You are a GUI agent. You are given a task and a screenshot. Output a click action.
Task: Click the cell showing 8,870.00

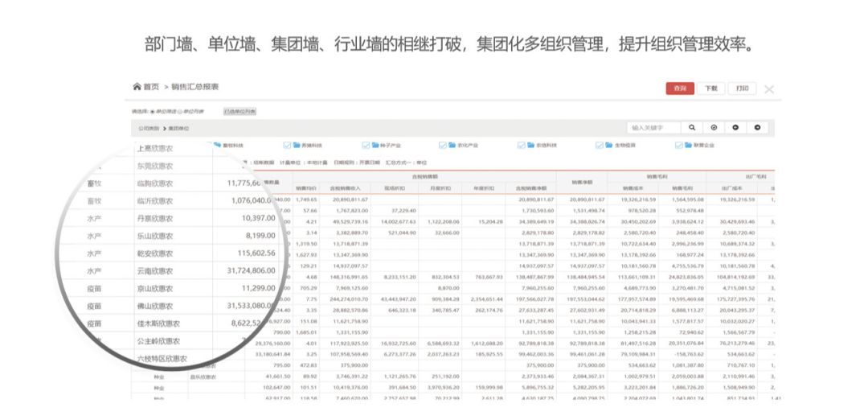(x=449, y=287)
